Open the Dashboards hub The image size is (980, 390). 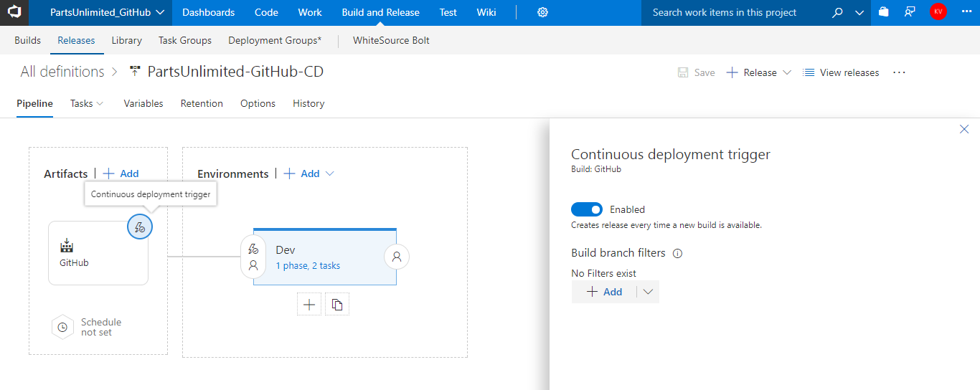tap(208, 12)
